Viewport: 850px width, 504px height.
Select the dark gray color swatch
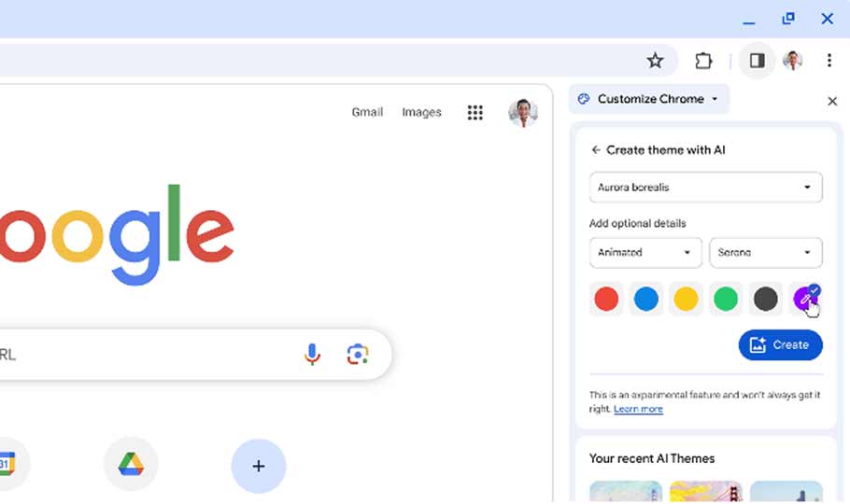pyautogui.click(x=765, y=299)
